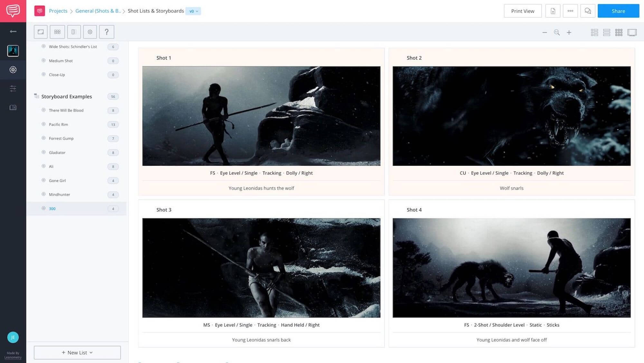Open There Will Be Blood storyboard
This screenshot has height=363, width=644.
coord(66,110)
